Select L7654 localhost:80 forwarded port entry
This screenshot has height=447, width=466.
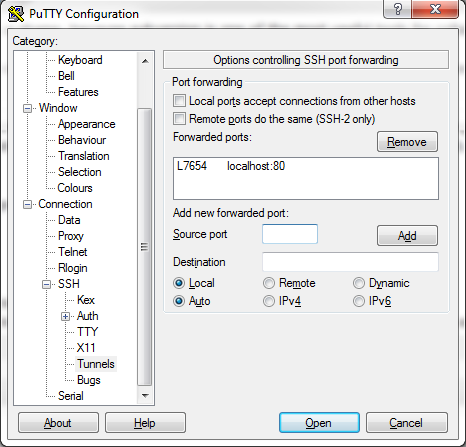tap(231, 166)
